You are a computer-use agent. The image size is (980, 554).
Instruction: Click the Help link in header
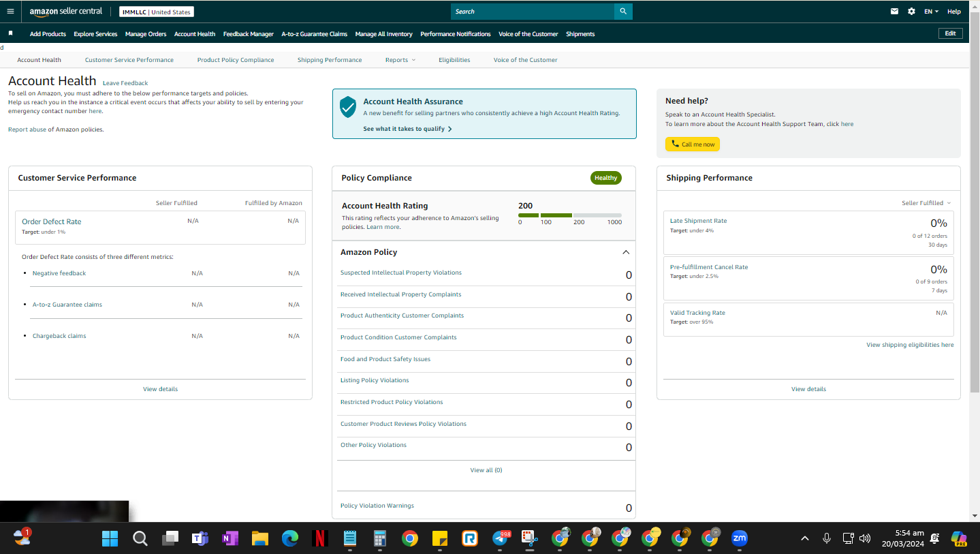[x=954, y=12]
